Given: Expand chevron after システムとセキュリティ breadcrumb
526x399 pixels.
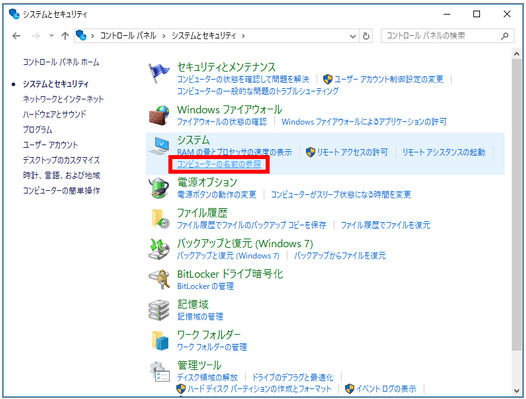Looking at the screenshot, I should (243, 36).
